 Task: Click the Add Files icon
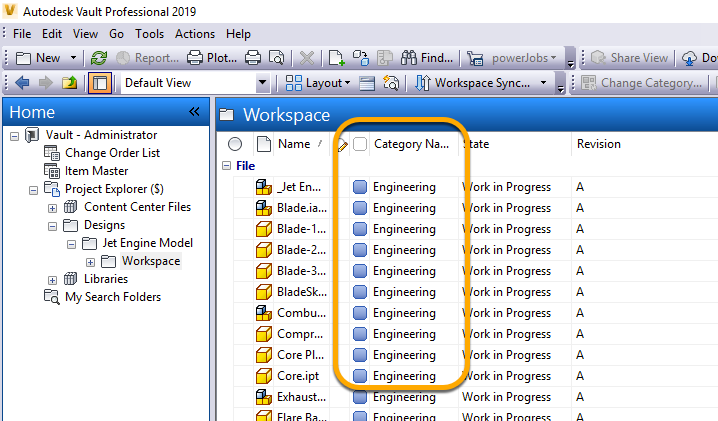click(x=337, y=58)
